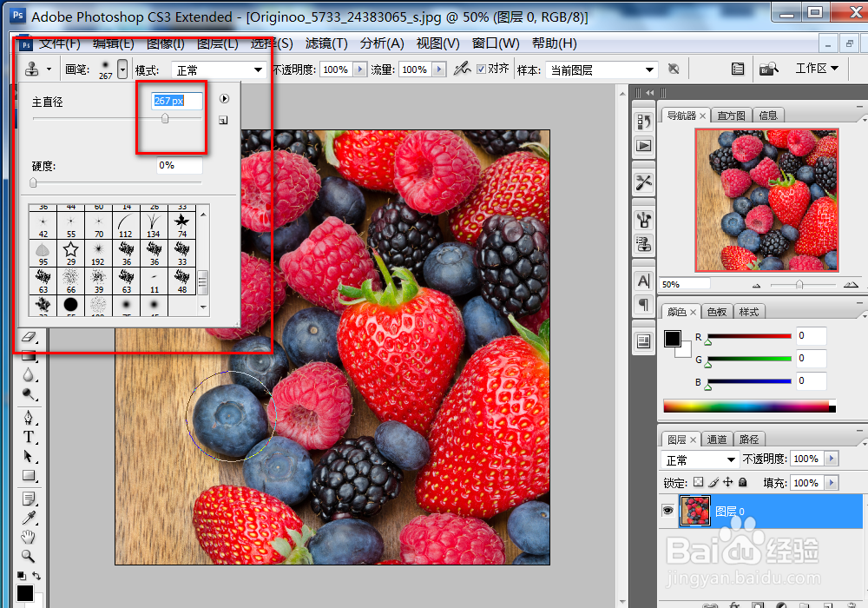
Task: Click the 主直径 diameter input field
Action: (x=177, y=101)
